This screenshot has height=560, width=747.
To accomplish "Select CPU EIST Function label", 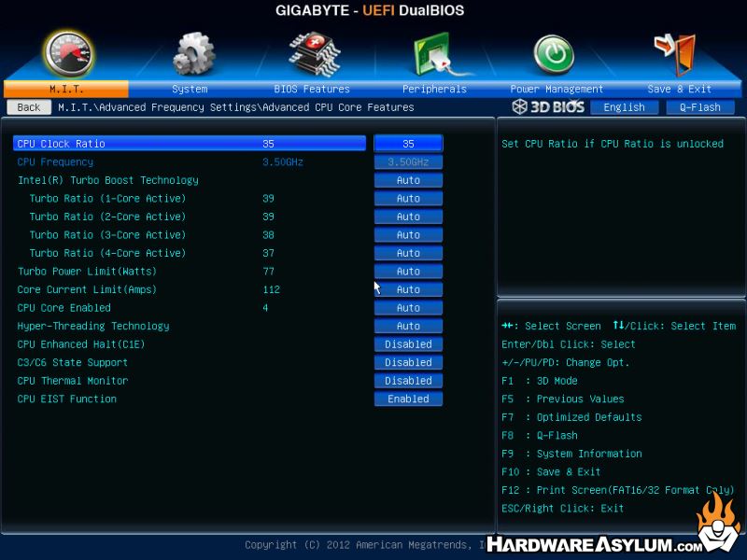I will tap(67, 399).
